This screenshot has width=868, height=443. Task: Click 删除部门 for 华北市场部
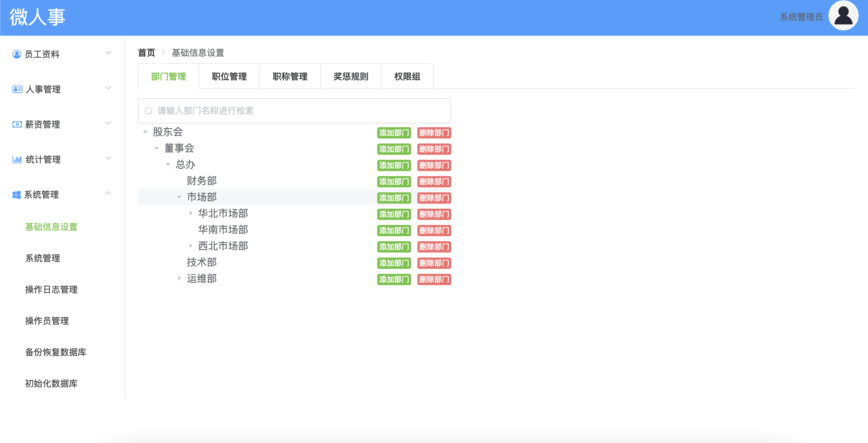[x=434, y=214]
